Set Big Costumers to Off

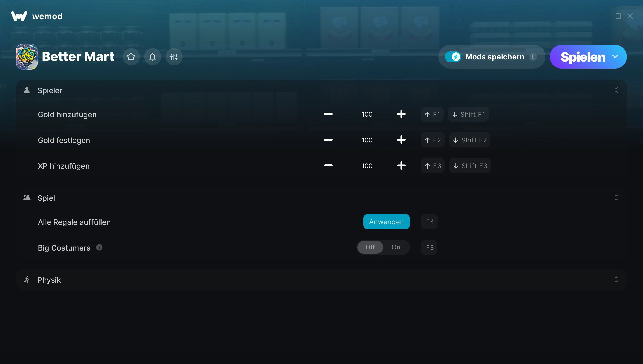(370, 247)
